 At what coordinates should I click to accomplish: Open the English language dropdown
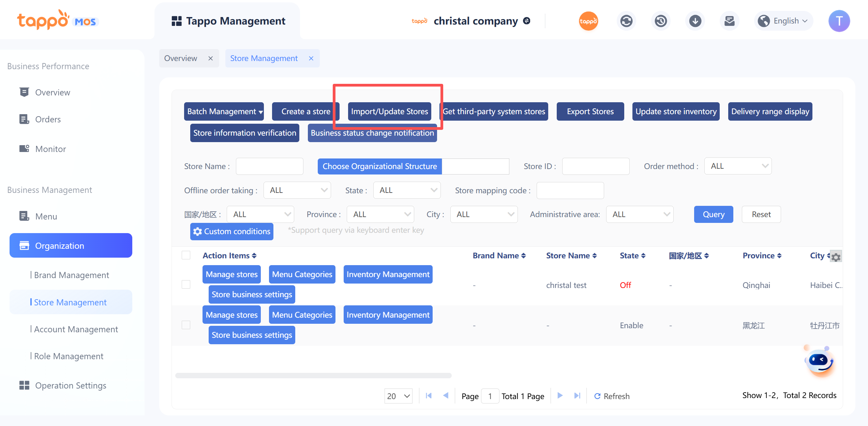coord(783,21)
